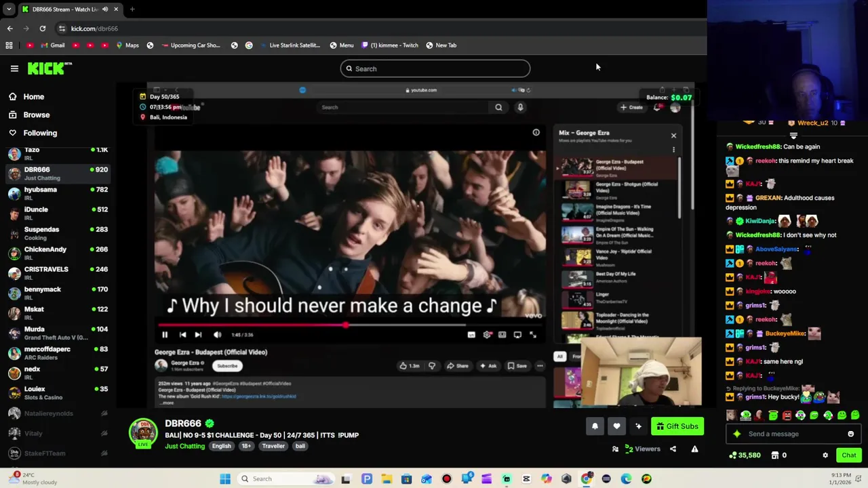This screenshot has height=488, width=868.
Task: Skip to next YouTube video
Action: (x=198, y=335)
